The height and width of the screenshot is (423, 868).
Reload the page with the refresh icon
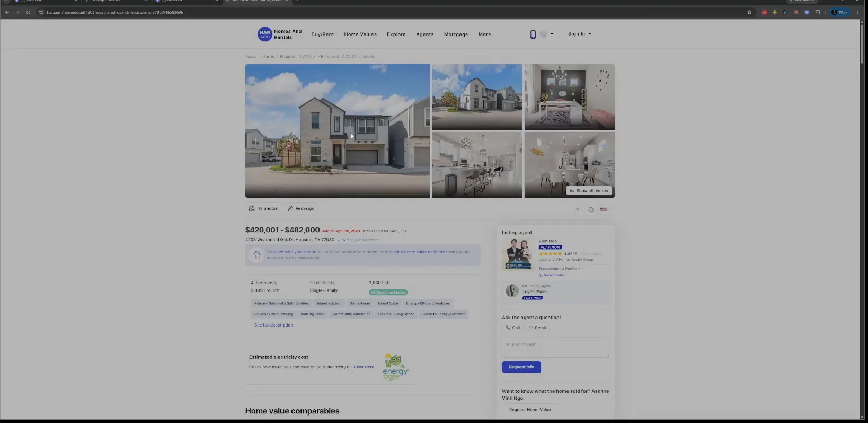click(28, 12)
